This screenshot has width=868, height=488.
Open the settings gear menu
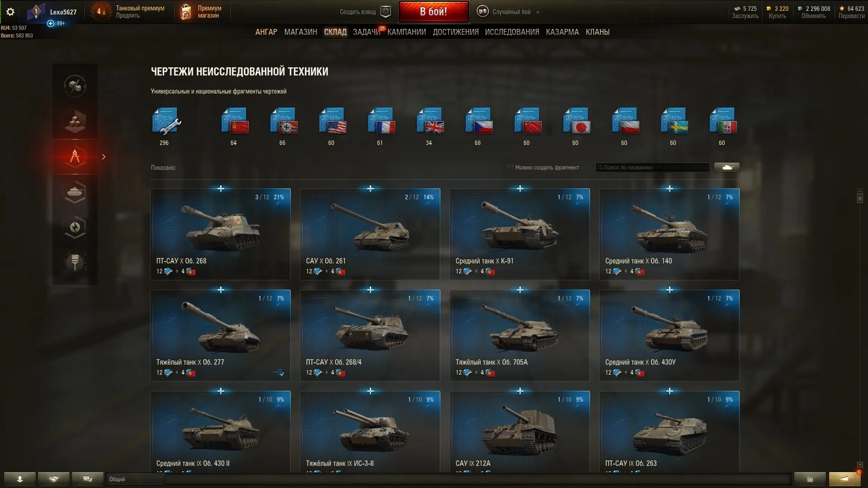pyautogui.click(x=10, y=12)
